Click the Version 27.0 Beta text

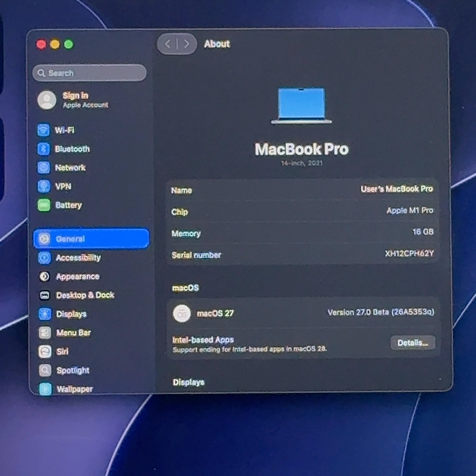click(381, 312)
